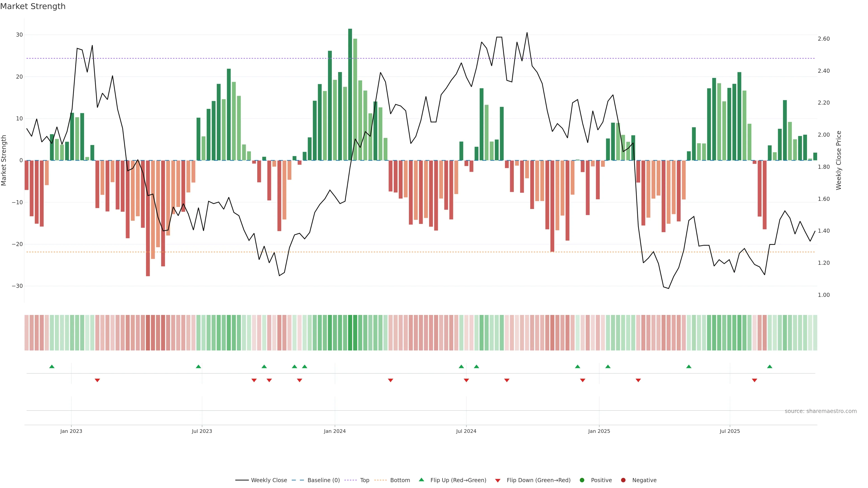Click the Market Strength y-axis title
868x488 pixels.
[4, 160]
